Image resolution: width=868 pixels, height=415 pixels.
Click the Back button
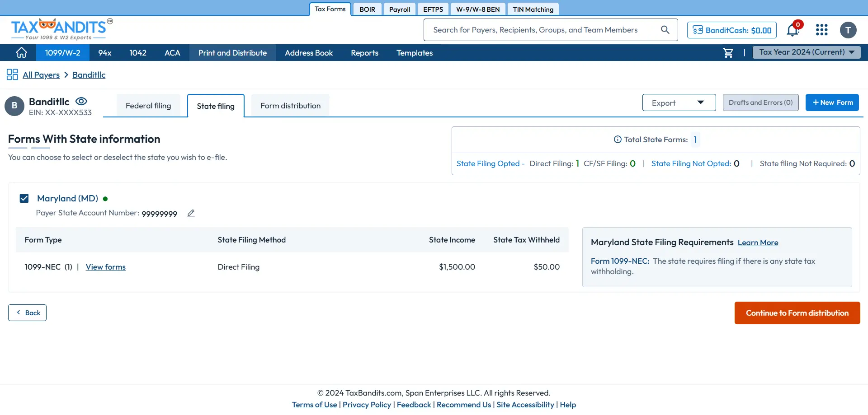click(27, 312)
